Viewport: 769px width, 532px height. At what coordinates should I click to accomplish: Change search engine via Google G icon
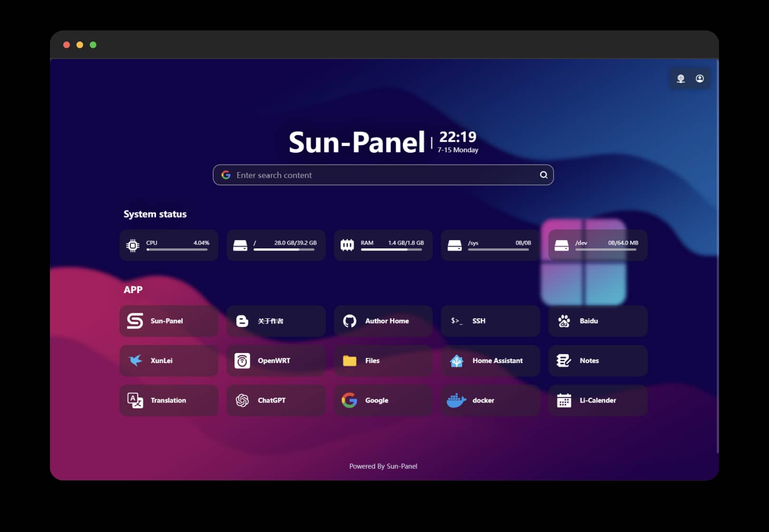[226, 175]
